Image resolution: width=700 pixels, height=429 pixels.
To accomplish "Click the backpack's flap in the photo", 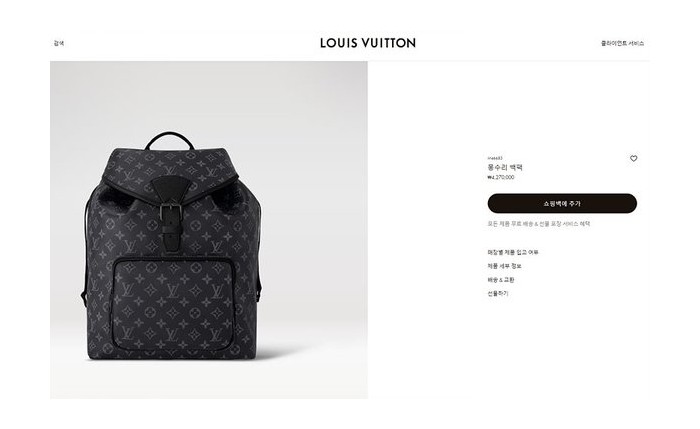I will (x=170, y=172).
